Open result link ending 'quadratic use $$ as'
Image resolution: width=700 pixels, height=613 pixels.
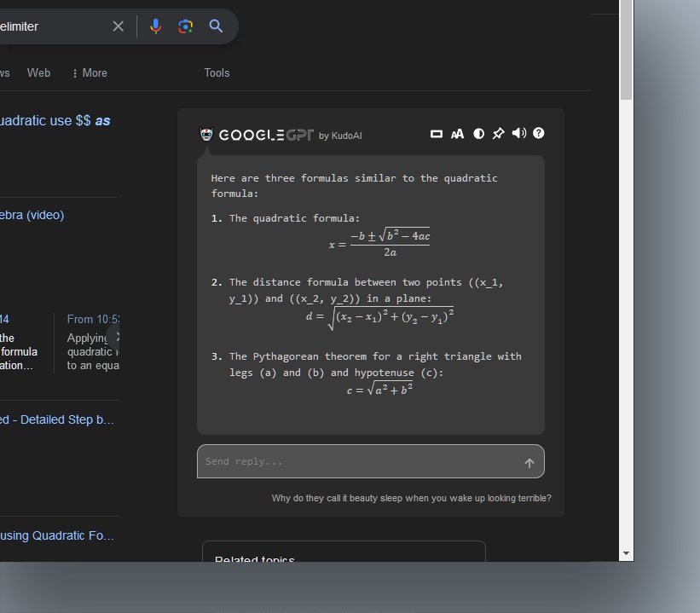coord(55,120)
